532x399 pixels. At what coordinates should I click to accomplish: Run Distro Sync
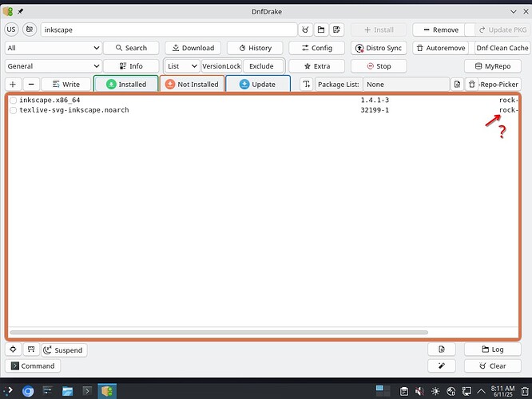coord(379,48)
